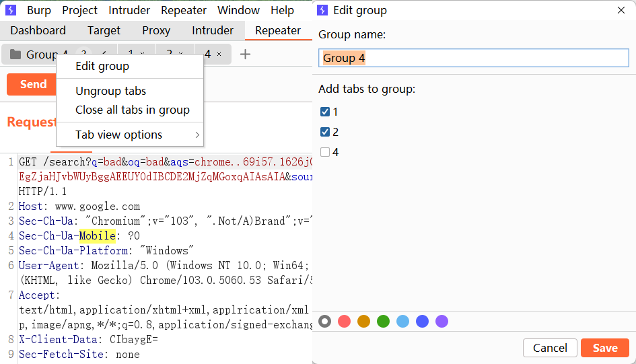Click the Burp Suite logo icon

11,10
